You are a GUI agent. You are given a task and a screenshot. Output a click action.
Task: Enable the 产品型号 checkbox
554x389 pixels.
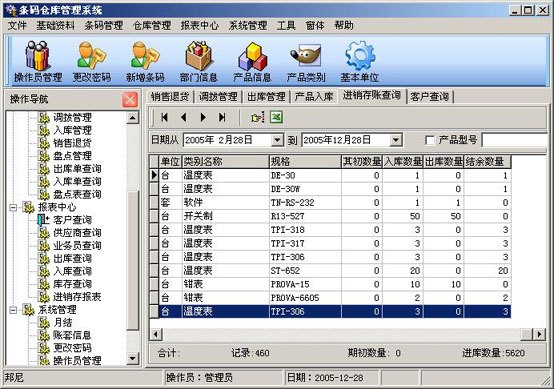pyautogui.click(x=430, y=140)
